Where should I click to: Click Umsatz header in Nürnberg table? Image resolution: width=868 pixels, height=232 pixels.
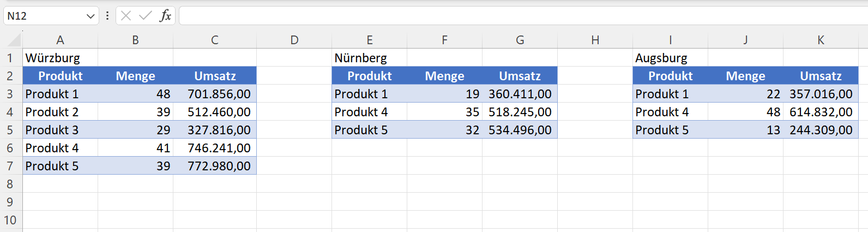520,76
